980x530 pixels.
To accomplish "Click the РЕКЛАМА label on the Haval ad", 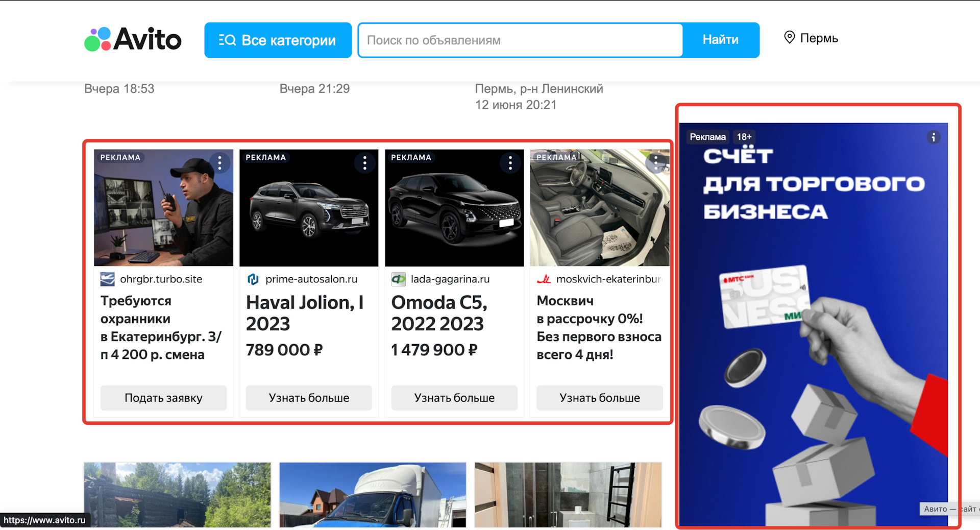I will click(x=266, y=157).
